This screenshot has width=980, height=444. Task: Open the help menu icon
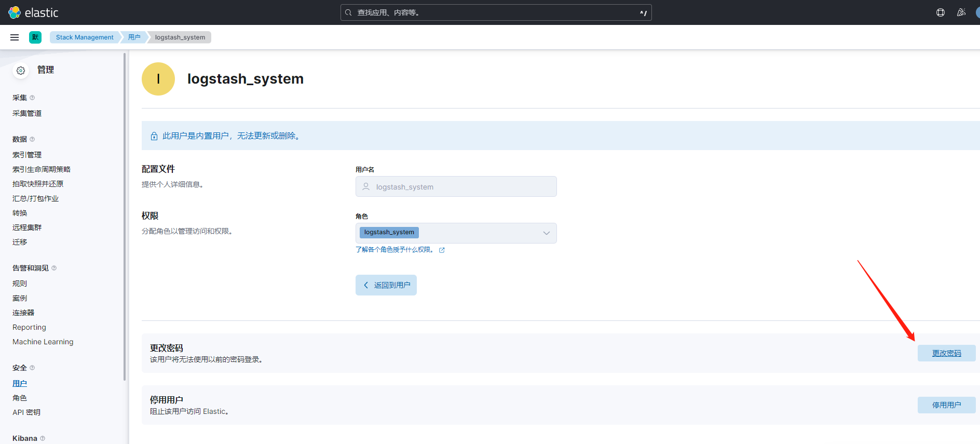pos(941,12)
